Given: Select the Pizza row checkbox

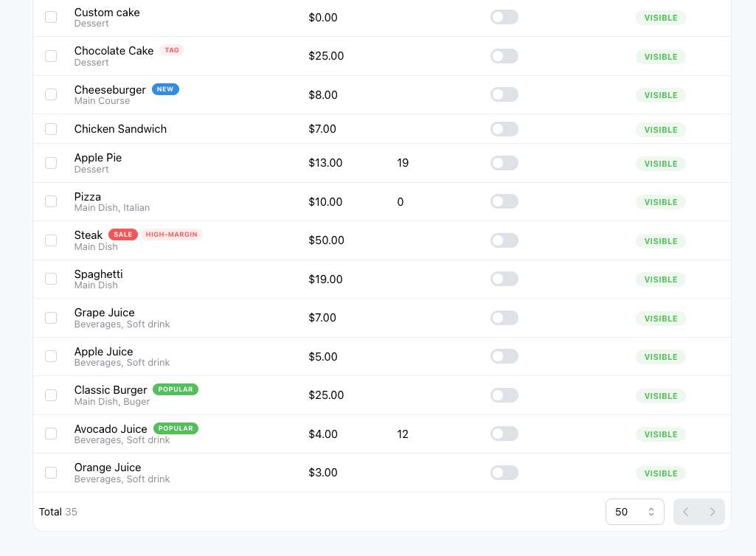Looking at the screenshot, I should coord(51,201).
